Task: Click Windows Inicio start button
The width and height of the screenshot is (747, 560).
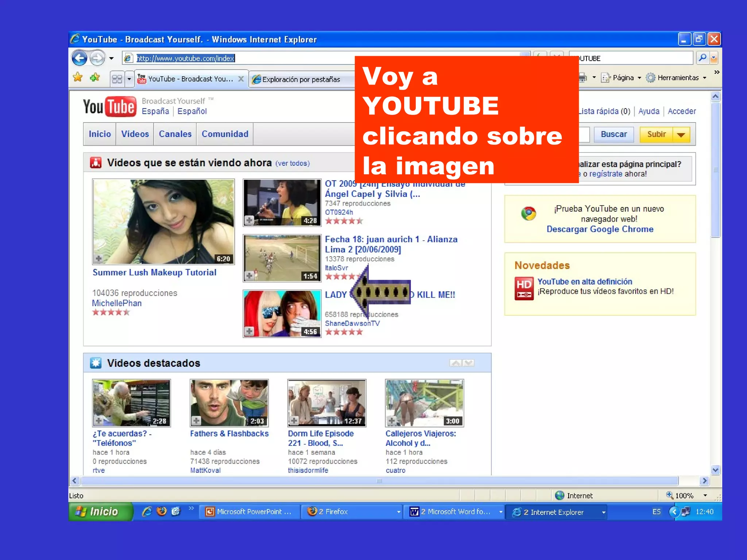Action: [100, 512]
